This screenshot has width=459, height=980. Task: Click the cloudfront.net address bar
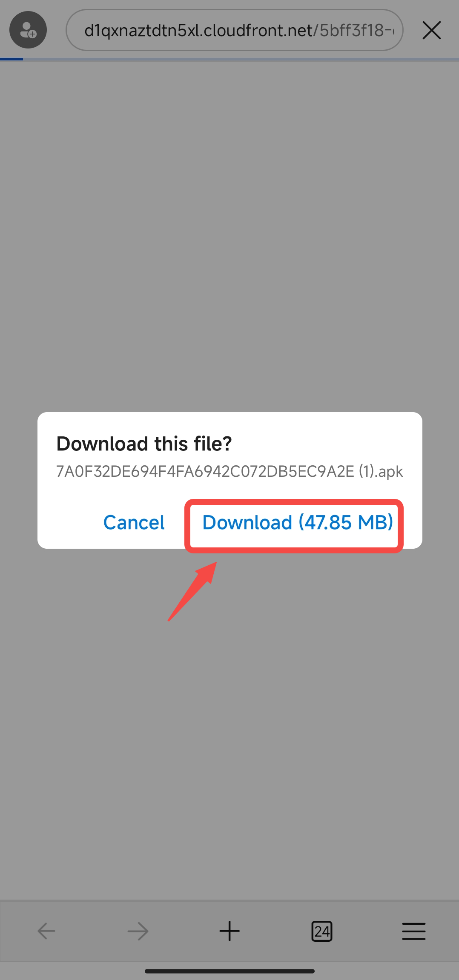point(234,30)
